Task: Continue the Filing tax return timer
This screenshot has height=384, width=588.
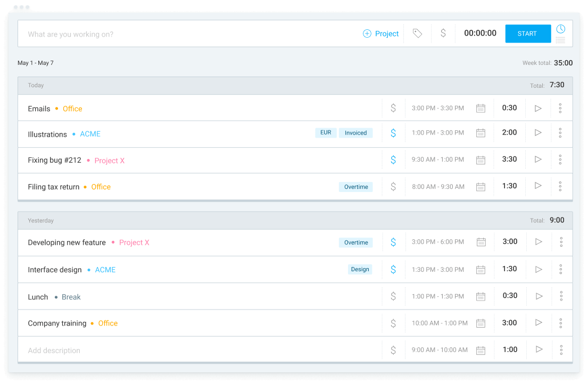Action: tap(538, 186)
